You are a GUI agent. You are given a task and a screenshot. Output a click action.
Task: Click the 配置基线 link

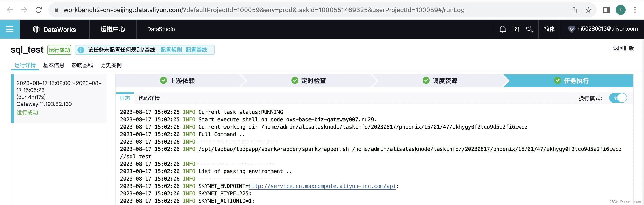point(196,50)
